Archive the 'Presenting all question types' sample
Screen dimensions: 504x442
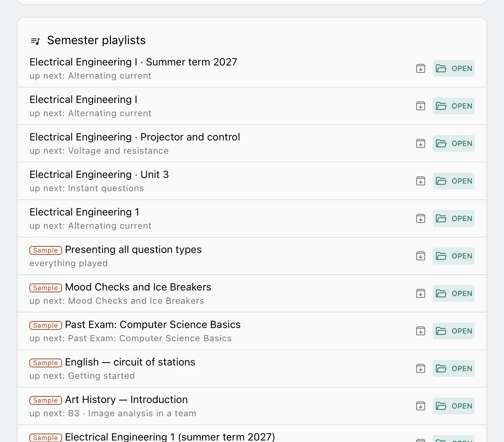click(421, 256)
